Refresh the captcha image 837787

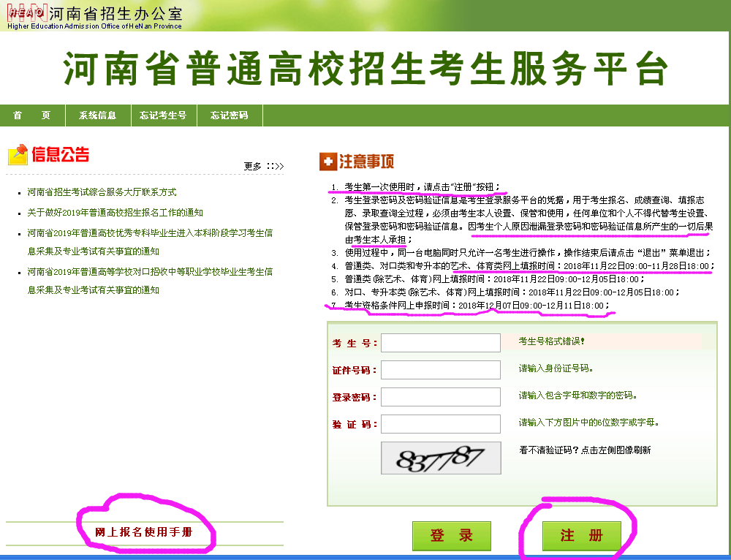(441, 458)
